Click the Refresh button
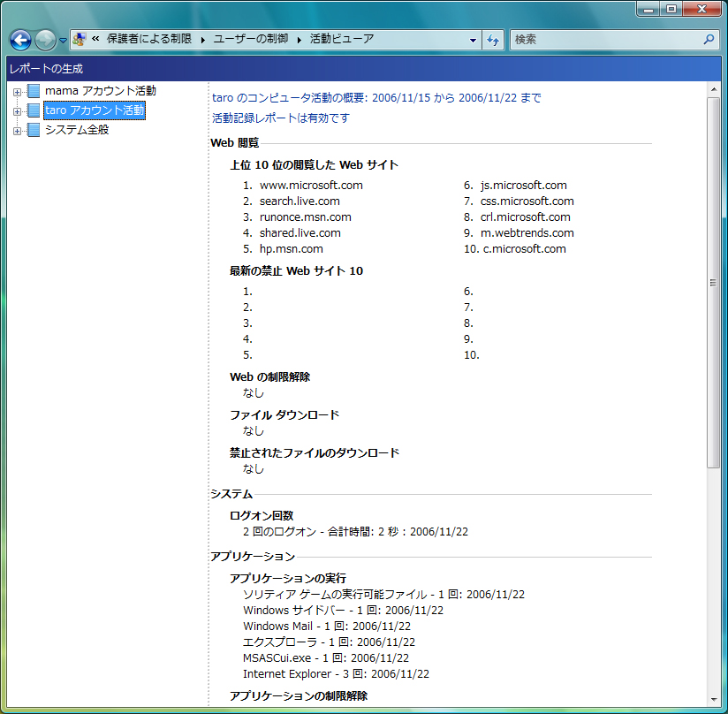 coord(493,40)
